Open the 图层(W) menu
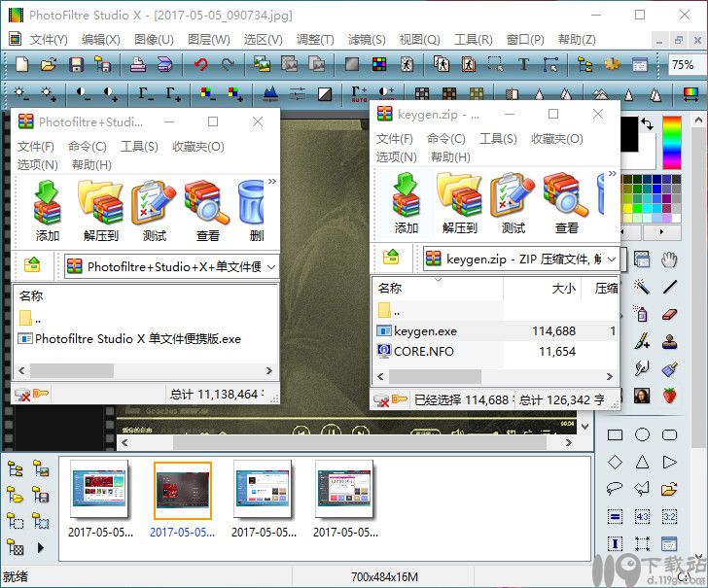This screenshot has height=588, width=708. tap(208, 40)
